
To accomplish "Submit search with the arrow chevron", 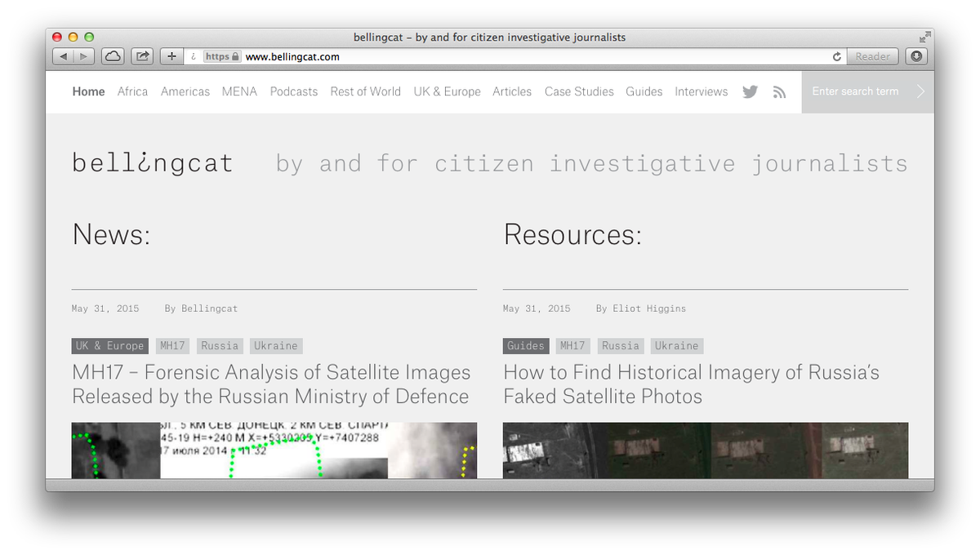I will point(921,91).
